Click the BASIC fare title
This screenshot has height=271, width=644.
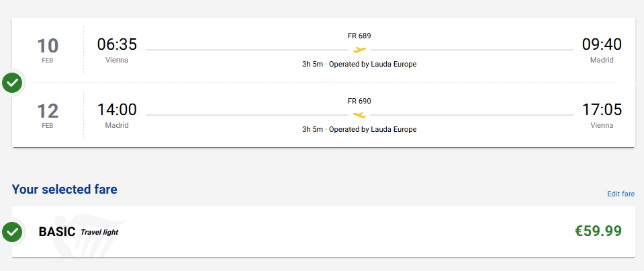pyautogui.click(x=56, y=232)
